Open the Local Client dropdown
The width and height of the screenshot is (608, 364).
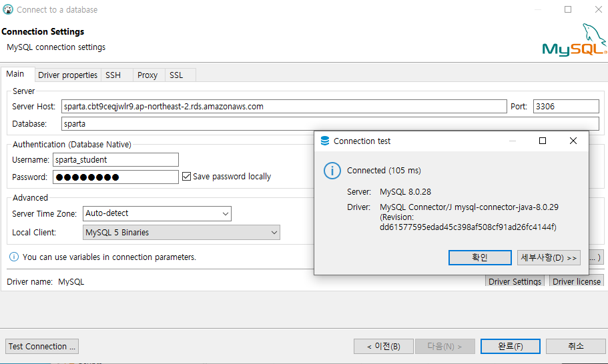tap(182, 233)
